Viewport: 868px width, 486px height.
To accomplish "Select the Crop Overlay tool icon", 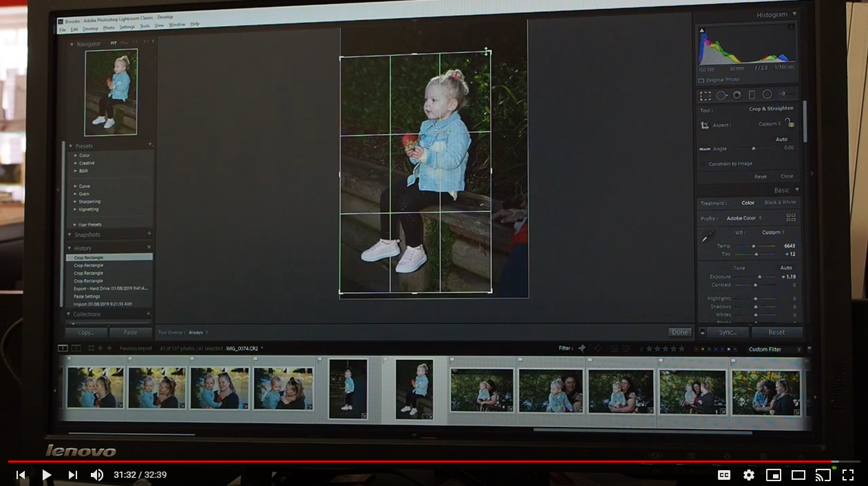I will point(706,95).
